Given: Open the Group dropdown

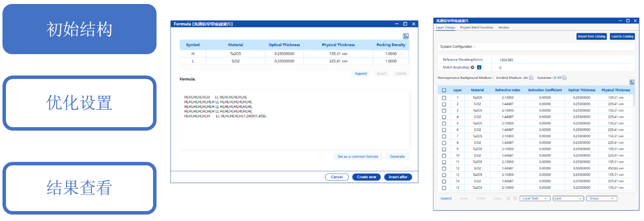Looking at the screenshot, I should [x=602, y=198].
